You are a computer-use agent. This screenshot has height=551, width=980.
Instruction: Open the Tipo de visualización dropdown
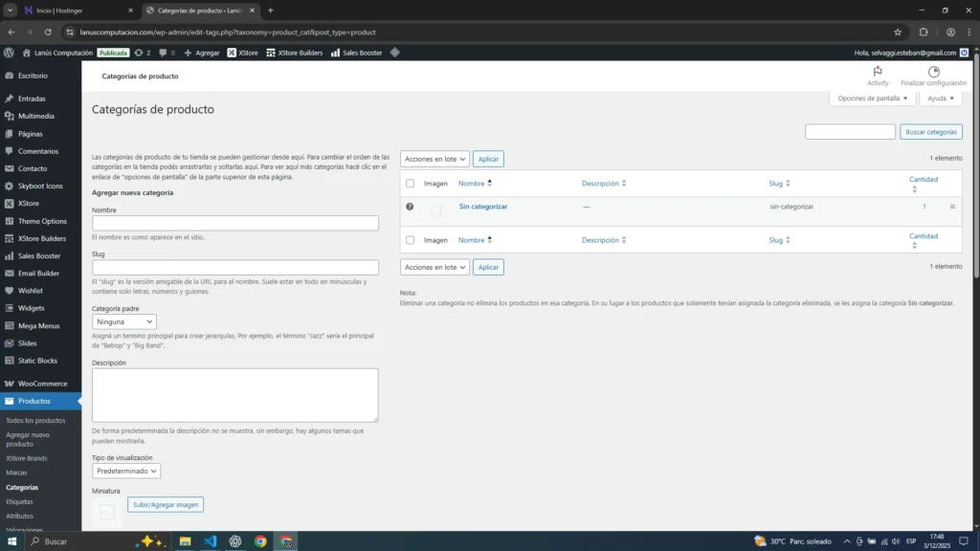[x=126, y=471]
